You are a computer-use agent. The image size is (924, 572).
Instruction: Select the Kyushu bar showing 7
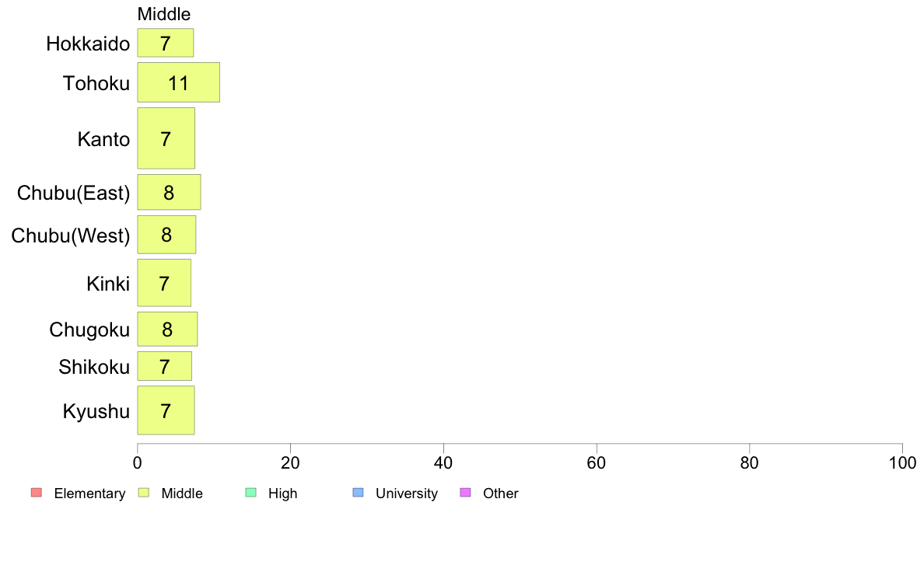(166, 410)
